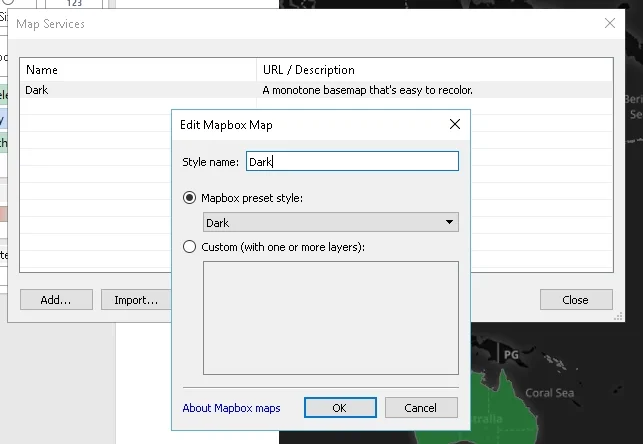The image size is (643, 444).
Task: Click Import... in Map Services
Action: tap(136, 300)
